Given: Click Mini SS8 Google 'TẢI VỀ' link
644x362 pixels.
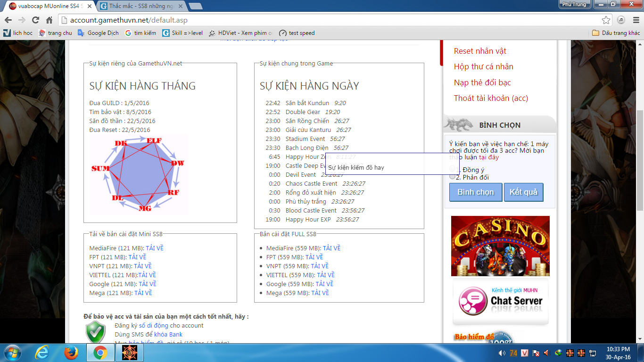Looking at the screenshot, I should 148,284.
